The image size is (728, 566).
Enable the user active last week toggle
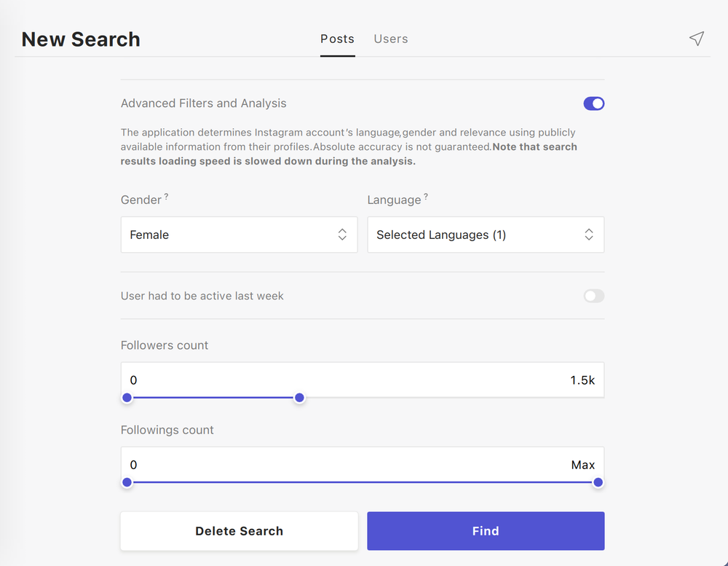click(593, 296)
